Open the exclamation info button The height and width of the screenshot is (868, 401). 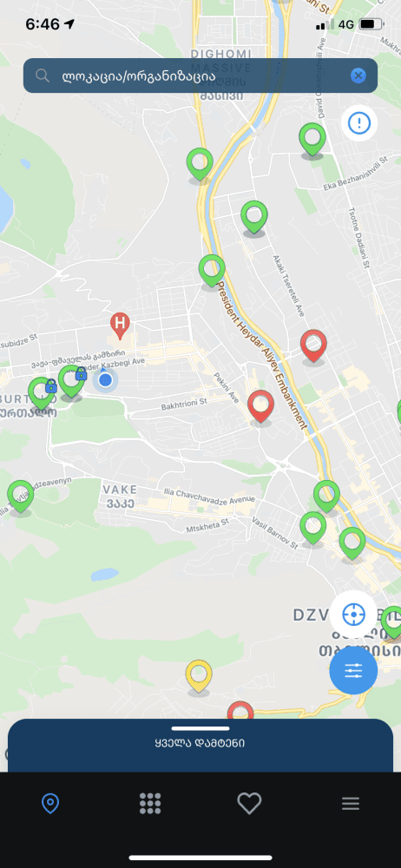[359, 123]
